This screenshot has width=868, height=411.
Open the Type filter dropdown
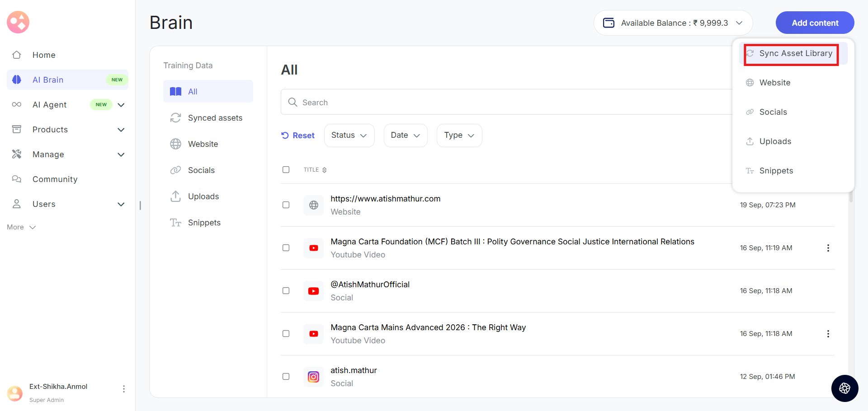coord(459,135)
